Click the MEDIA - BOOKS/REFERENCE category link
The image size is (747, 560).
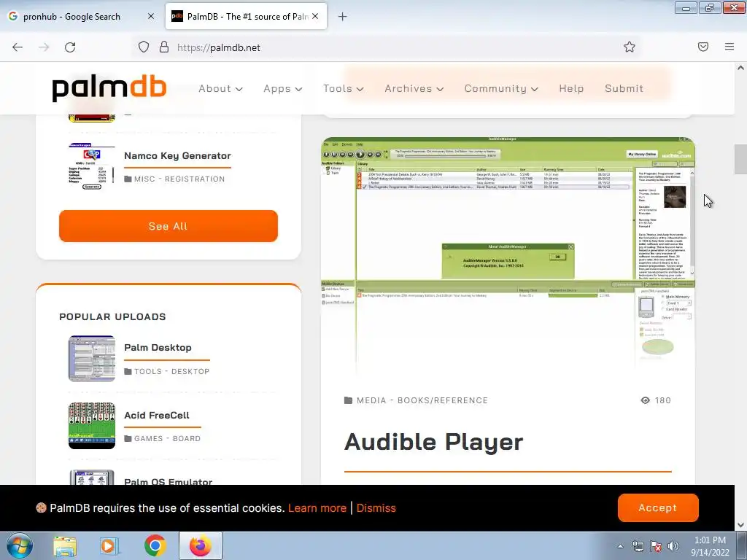[422, 400]
